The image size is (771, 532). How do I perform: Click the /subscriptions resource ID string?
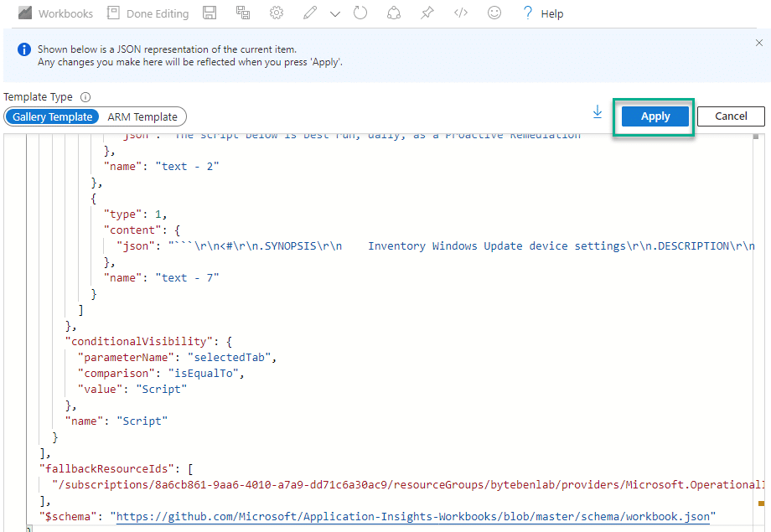coord(408,485)
